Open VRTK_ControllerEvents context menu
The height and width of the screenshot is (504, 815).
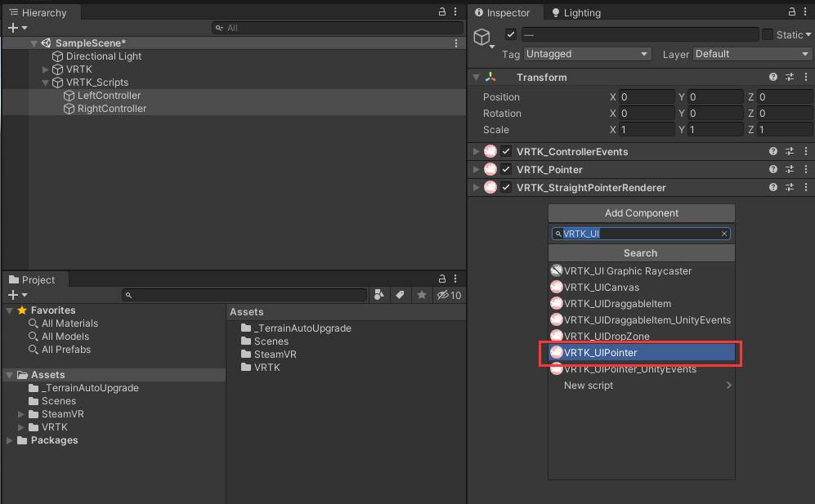point(806,151)
